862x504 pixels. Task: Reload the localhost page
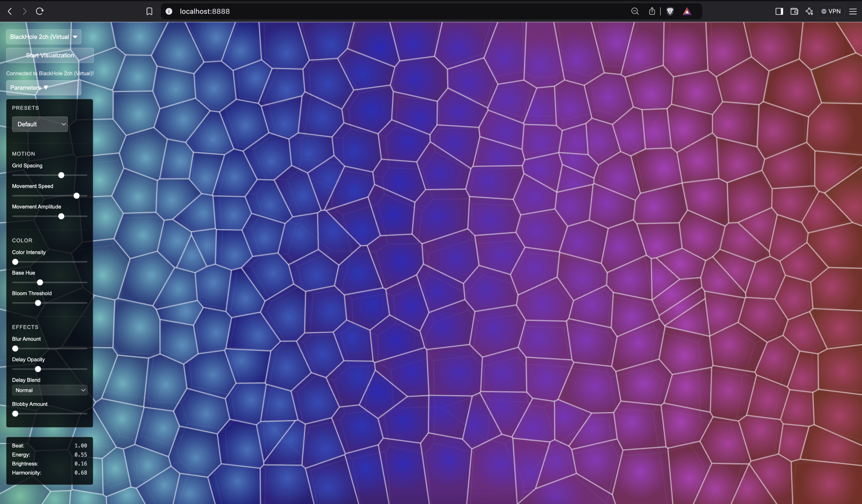40,11
